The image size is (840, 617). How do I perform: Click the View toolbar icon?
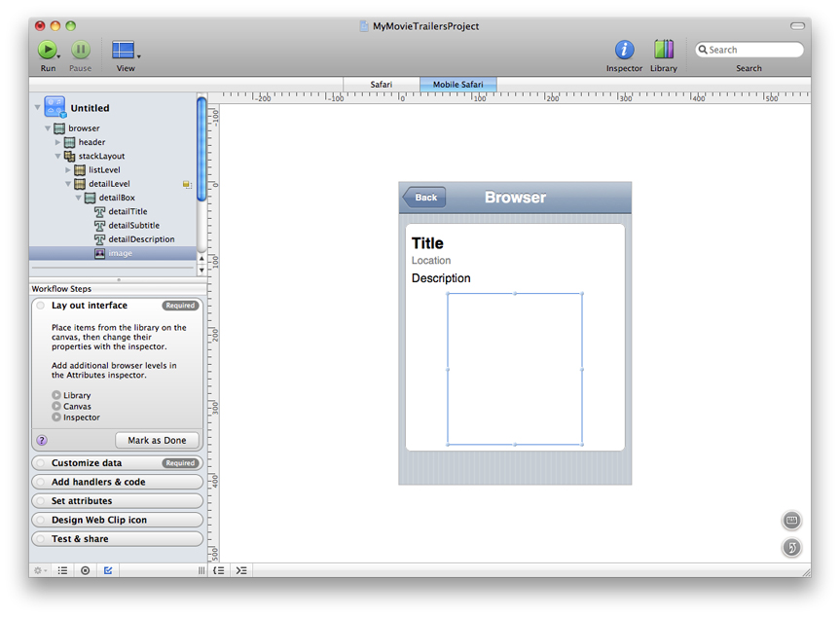124,50
